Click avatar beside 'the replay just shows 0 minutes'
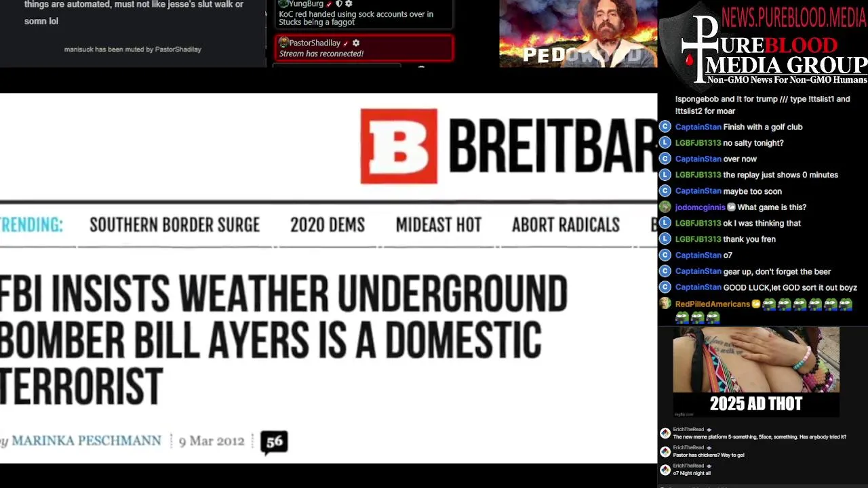 click(x=665, y=175)
